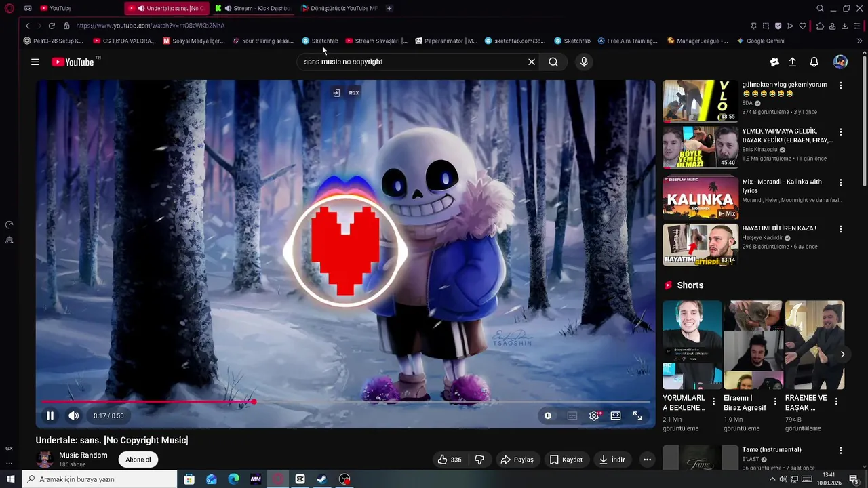Select the Undertale: sans tab
868x488 pixels.
[x=167, y=8]
